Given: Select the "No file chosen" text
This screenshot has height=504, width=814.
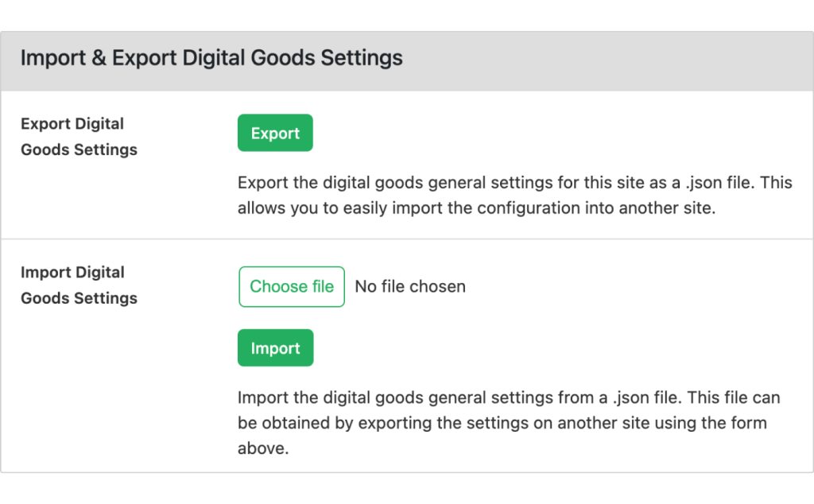Looking at the screenshot, I should click(410, 286).
